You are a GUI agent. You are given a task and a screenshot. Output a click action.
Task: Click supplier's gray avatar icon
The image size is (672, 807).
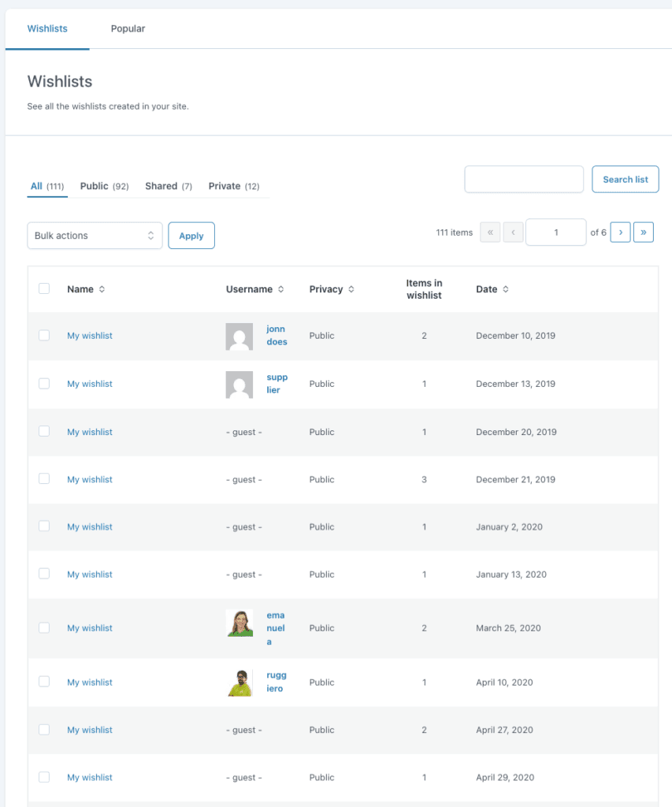(x=239, y=385)
